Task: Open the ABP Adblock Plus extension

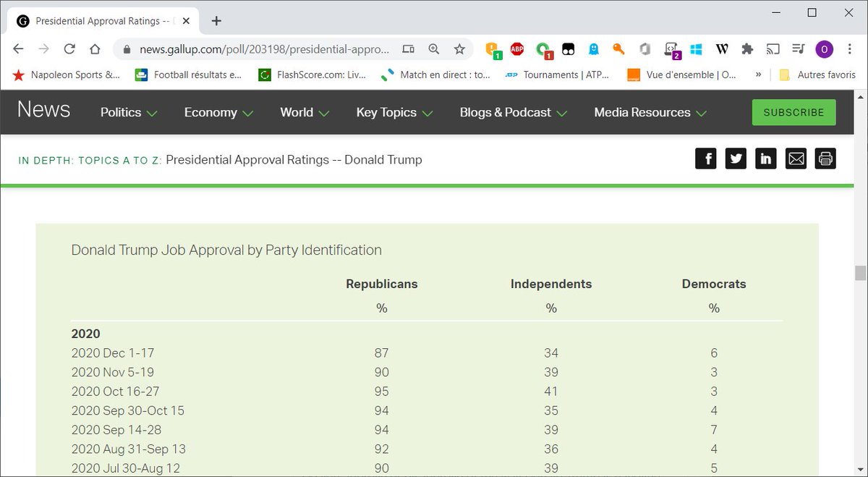Action: [517, 49]
